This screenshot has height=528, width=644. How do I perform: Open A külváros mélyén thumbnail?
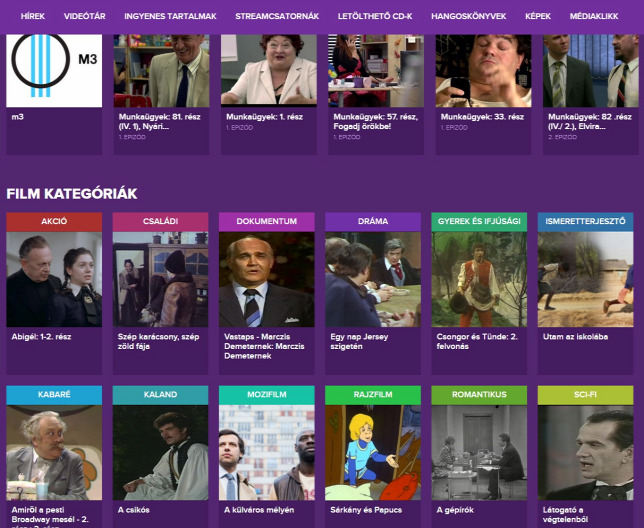point(267,452)
